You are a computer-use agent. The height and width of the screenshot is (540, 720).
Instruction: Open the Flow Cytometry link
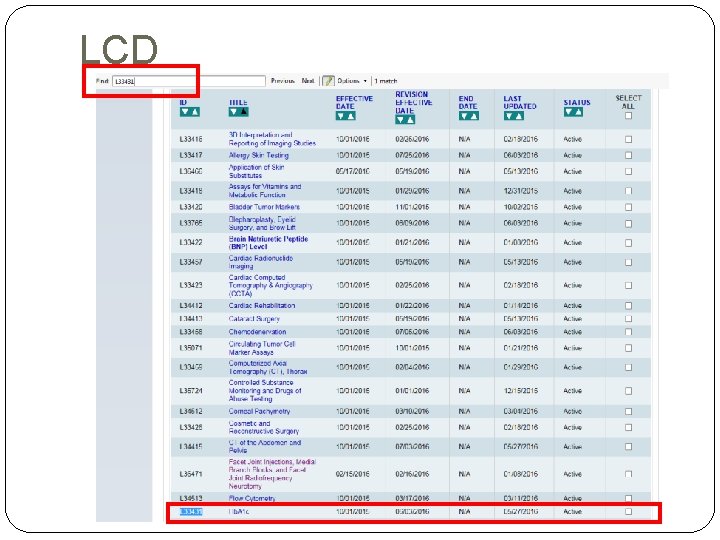pyautogui.click(x=252, y=498)
